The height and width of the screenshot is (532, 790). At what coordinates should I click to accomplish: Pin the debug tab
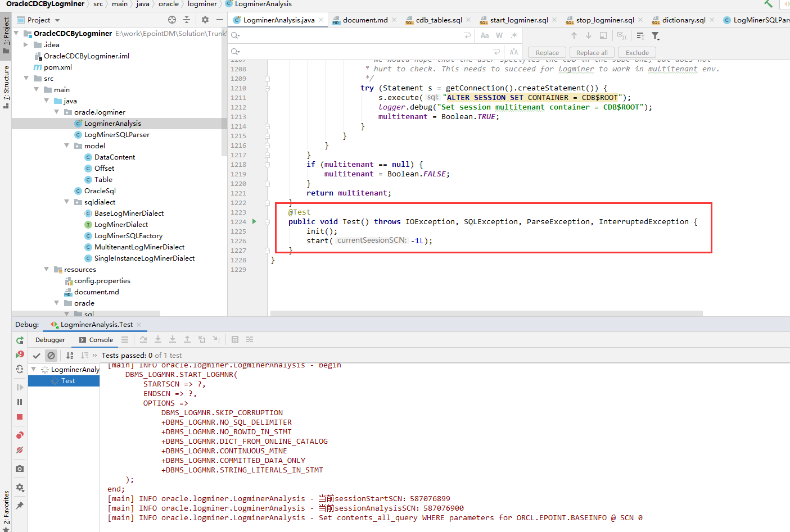click(20, 506)
